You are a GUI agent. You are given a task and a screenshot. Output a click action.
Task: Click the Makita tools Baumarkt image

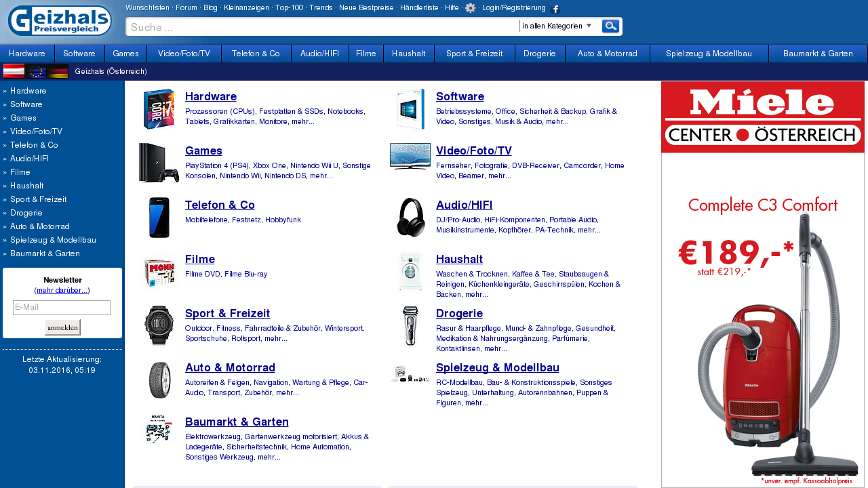point(159,430)
